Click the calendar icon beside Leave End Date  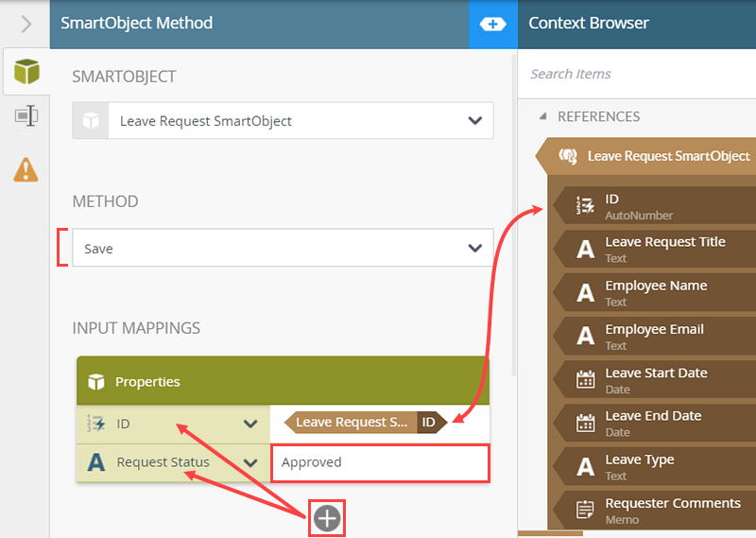[x=585, y=424]
